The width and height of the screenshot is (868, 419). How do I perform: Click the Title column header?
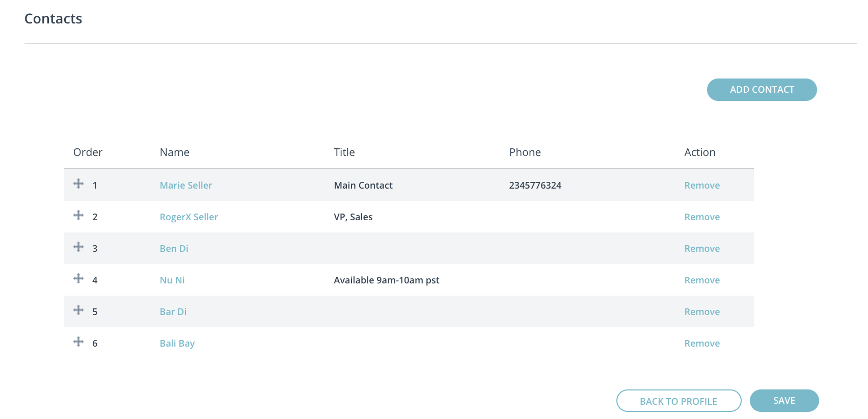click(x=344, y=152)
